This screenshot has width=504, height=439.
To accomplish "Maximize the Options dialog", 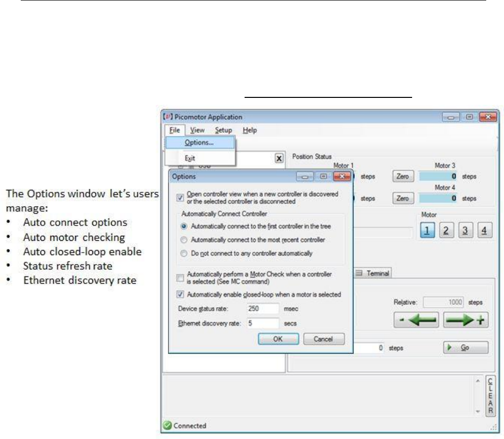I will [324, 176].
